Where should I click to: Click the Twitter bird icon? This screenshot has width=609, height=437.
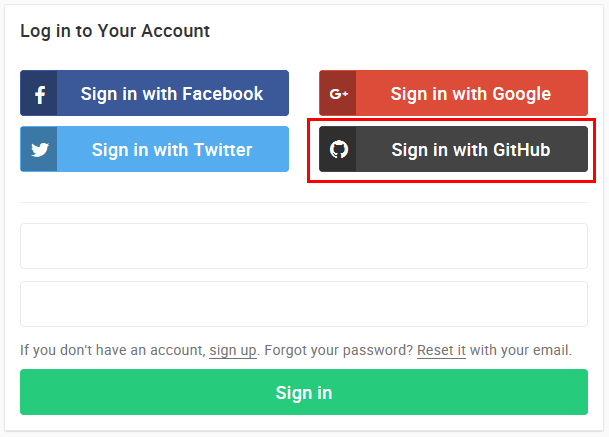[39, 150]
